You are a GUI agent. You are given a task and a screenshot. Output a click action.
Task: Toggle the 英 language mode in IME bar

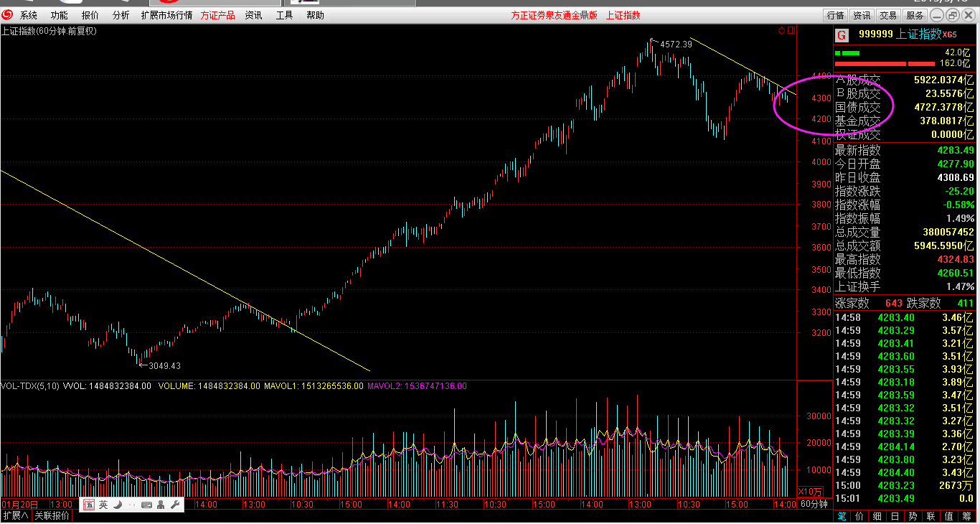click(x=103, y=505)
